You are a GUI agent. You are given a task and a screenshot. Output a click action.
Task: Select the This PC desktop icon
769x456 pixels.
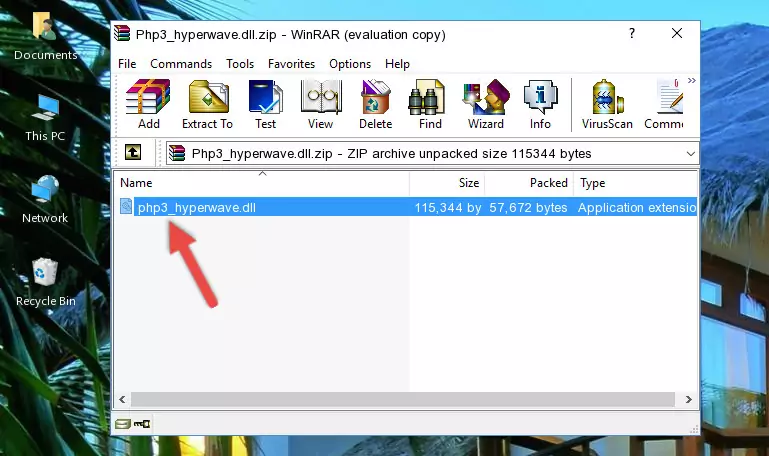click(x=45, y=118)
